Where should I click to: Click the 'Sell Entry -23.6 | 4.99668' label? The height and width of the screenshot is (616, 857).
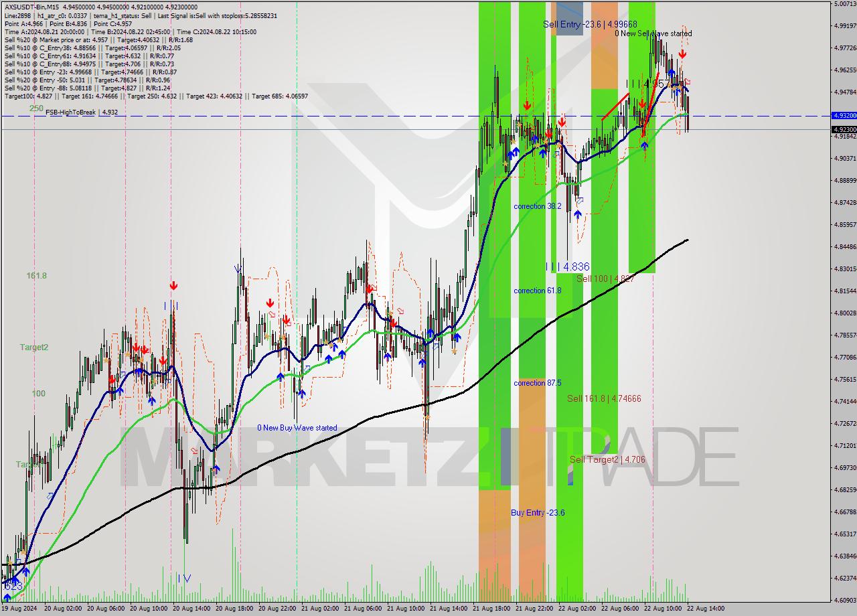click(x=590, y=24)
